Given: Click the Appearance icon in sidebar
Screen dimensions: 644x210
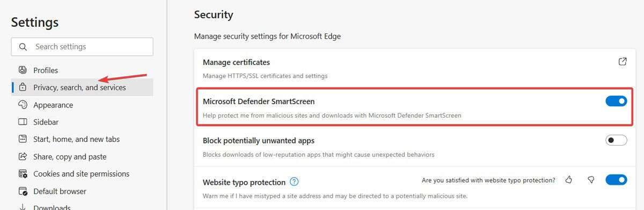Looking at the screenshot, I should coord(23,105).
